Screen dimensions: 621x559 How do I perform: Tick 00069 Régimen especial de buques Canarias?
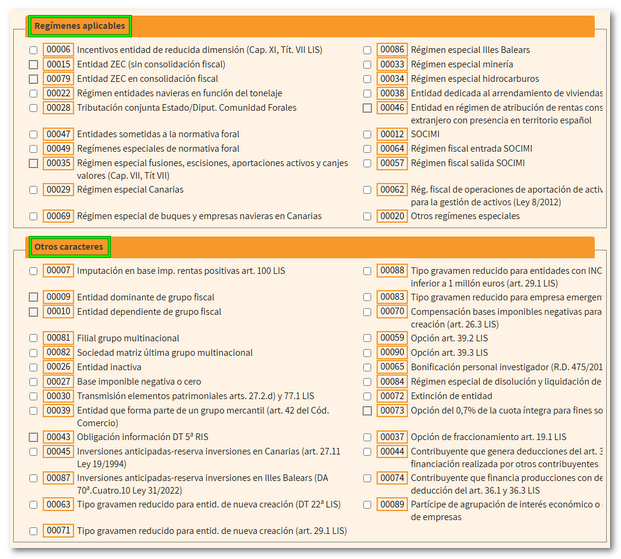click(33, 216)
